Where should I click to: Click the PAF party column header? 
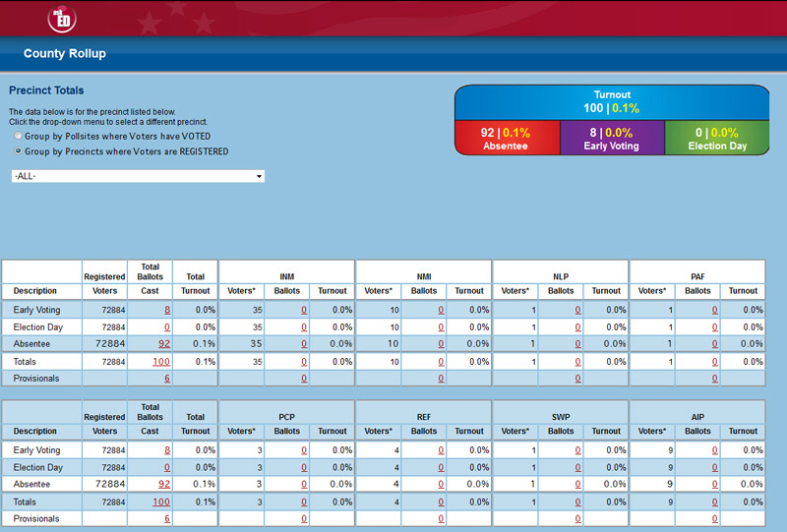point(697,276)
